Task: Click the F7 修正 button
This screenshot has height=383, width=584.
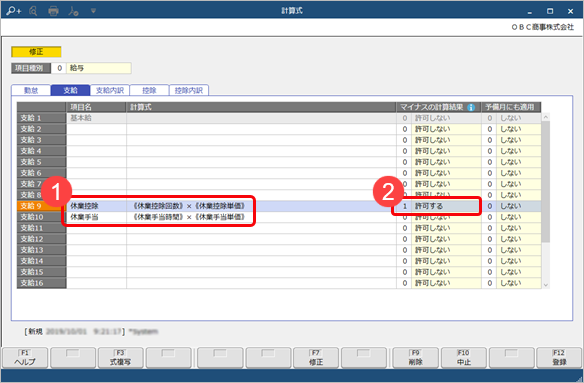Action: (x=316, y=358)
